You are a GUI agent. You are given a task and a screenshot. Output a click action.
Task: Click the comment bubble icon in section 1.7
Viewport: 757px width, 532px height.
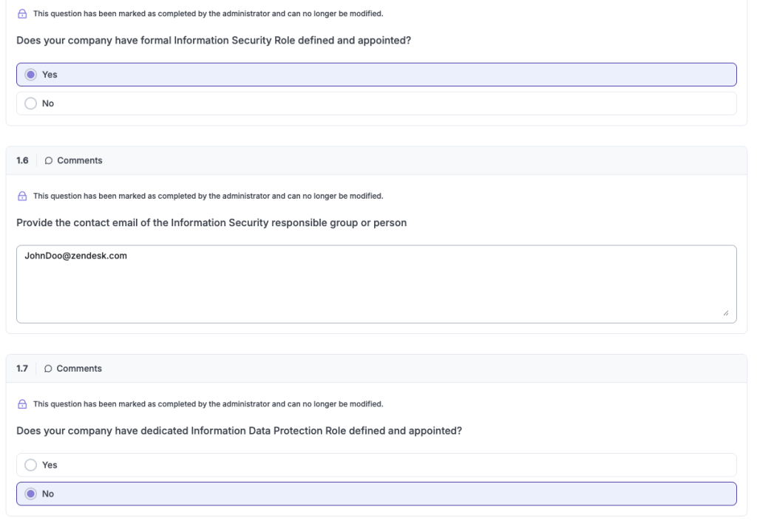coord(48,369)
